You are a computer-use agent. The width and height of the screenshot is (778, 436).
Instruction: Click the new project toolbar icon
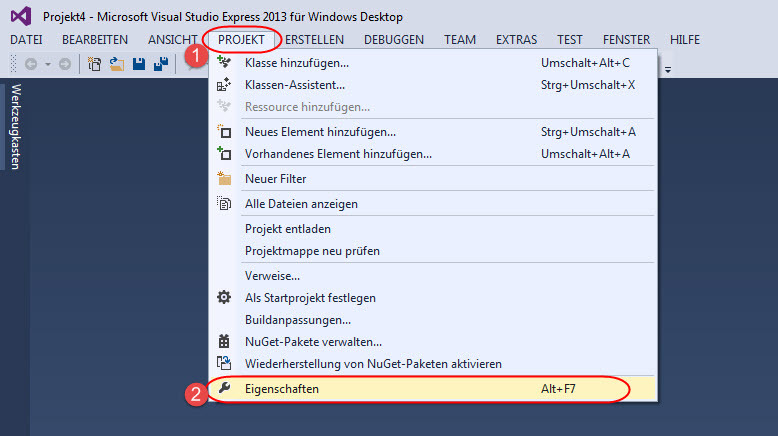(94, 64)
